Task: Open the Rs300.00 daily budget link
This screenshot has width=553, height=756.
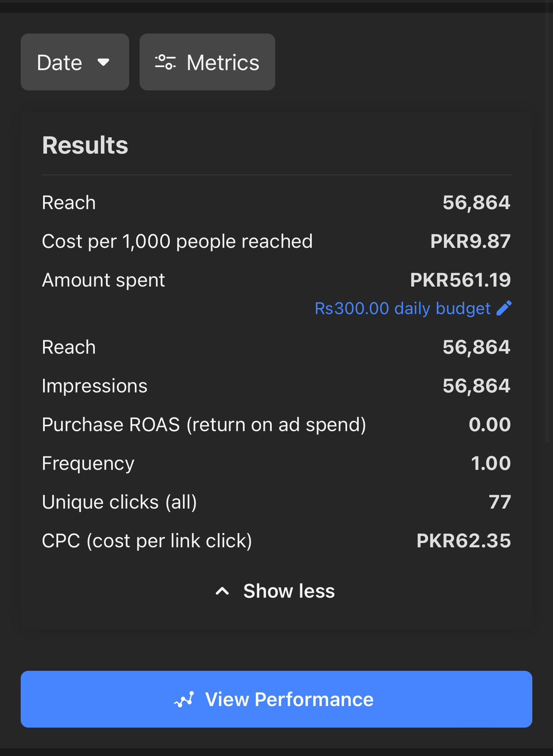Action: click(x=402, y=309)
